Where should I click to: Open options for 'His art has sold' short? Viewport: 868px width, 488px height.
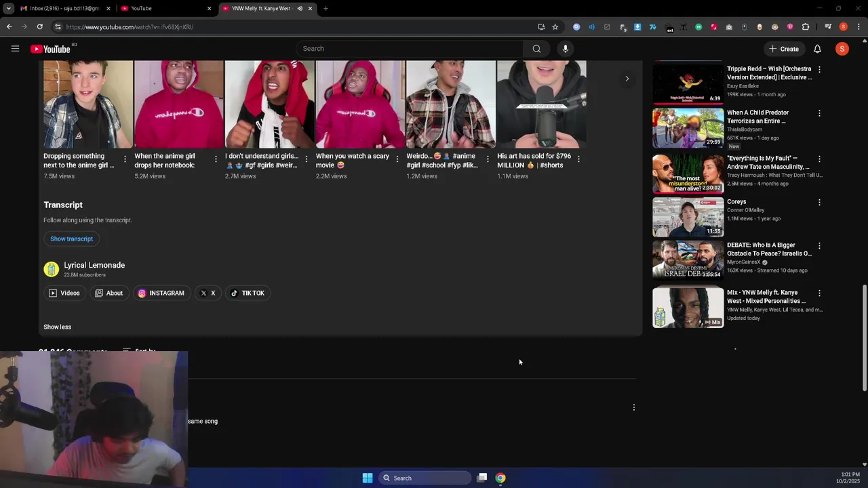(578, 159)
